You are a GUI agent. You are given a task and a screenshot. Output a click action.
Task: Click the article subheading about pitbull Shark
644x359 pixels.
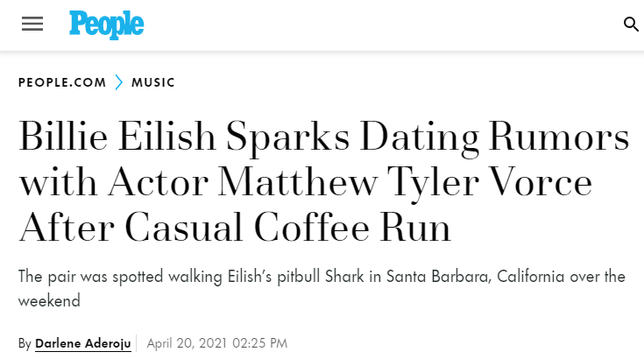point(322,288)
